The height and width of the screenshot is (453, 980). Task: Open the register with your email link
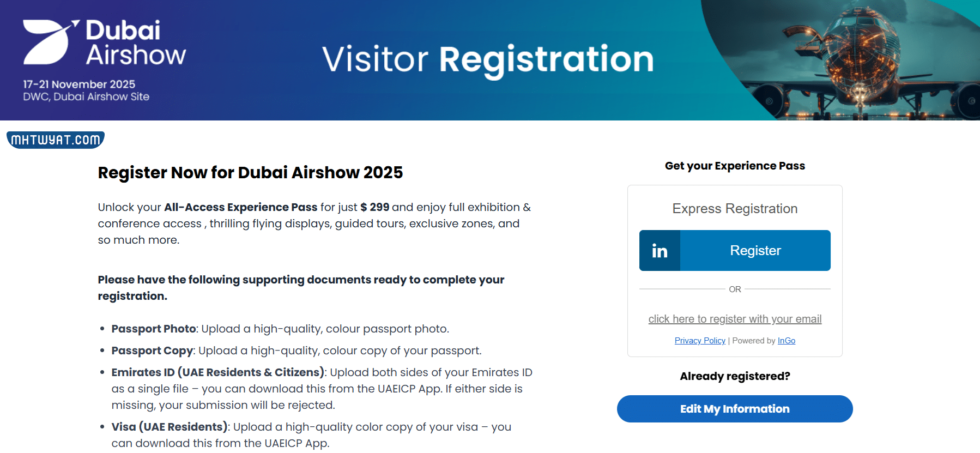[x=735, y=319]
